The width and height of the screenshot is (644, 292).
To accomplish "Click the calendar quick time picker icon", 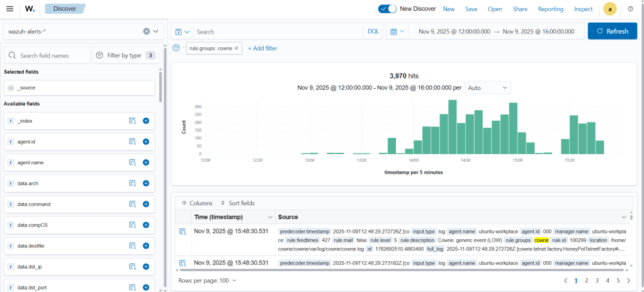I will (x=396, y=31).
